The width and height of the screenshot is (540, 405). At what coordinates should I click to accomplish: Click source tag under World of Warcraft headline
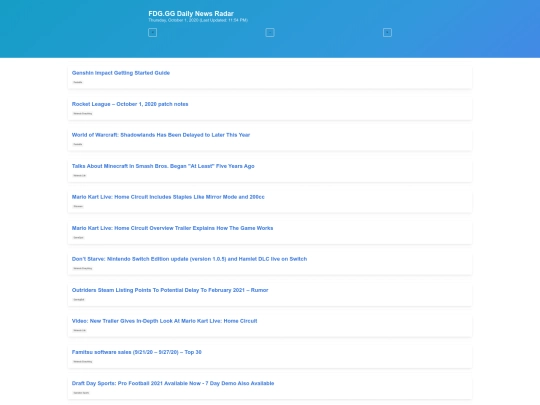pyautogui.click(x=78, y=144)
